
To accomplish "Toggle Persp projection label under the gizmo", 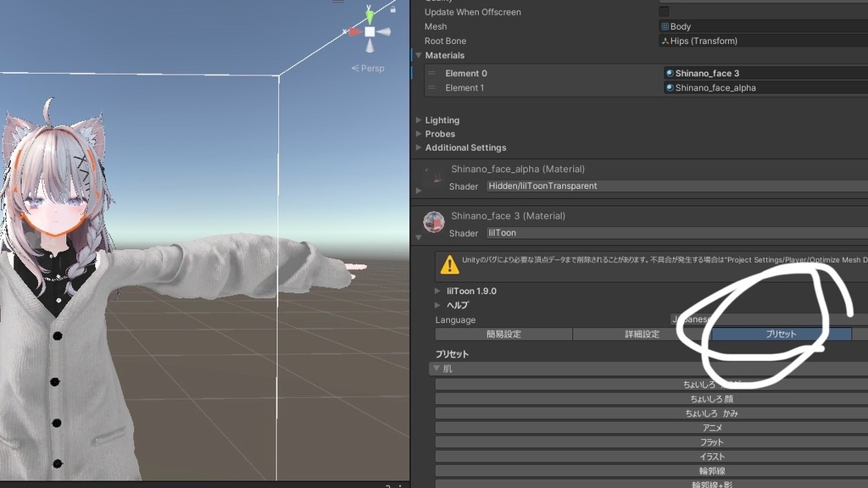I will pyautogui.click(x=368, y=68).
